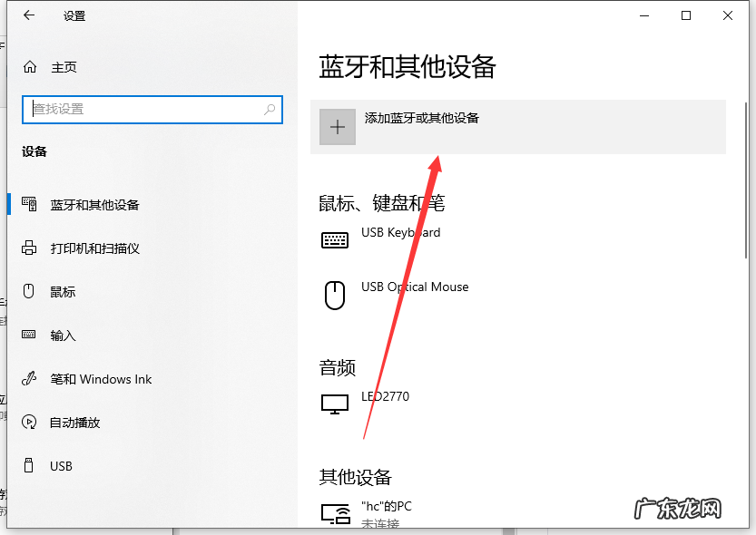The image size is (756, 535).
Task: Select the USB Keyboard device name
Action: pos(400,232)
